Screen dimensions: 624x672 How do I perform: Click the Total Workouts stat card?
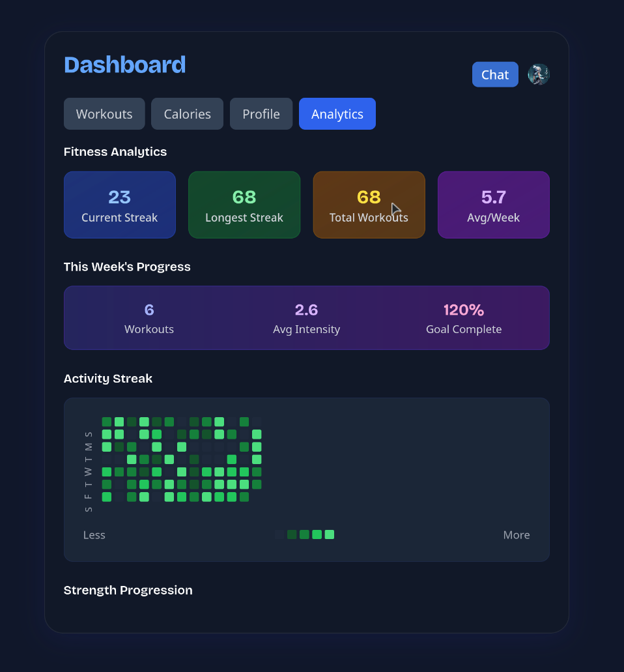(x=369, y=205)
